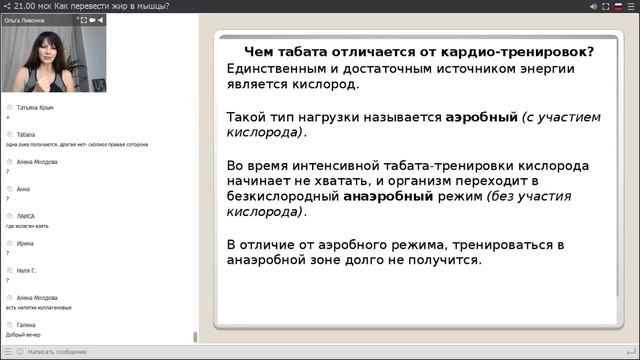The width and height of the screenshot is (640, 360).
Task: Click the slide heading about табата
Action: [419, 52]
